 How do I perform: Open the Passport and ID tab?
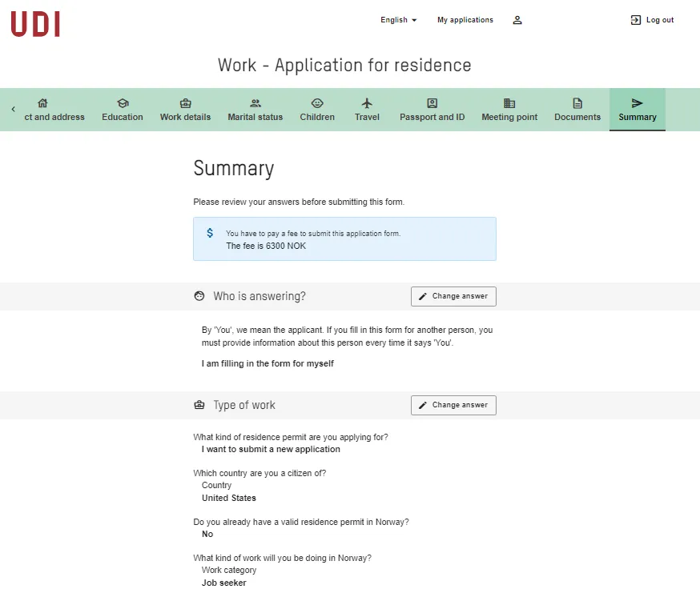(x=432, y=110)
